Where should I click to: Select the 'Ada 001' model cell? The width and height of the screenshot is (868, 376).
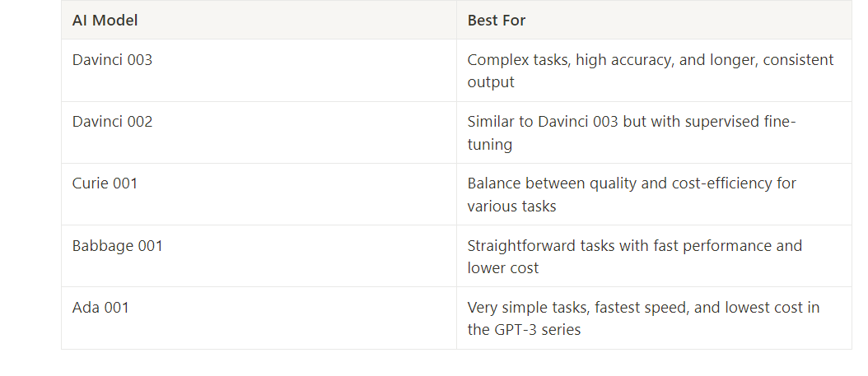tap(100, 308)
